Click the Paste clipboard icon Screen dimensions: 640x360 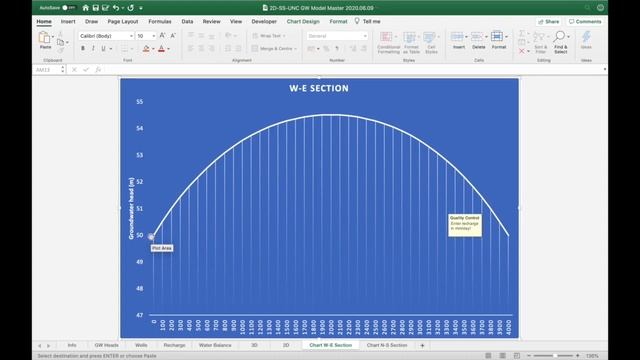[x=44, y=38]
